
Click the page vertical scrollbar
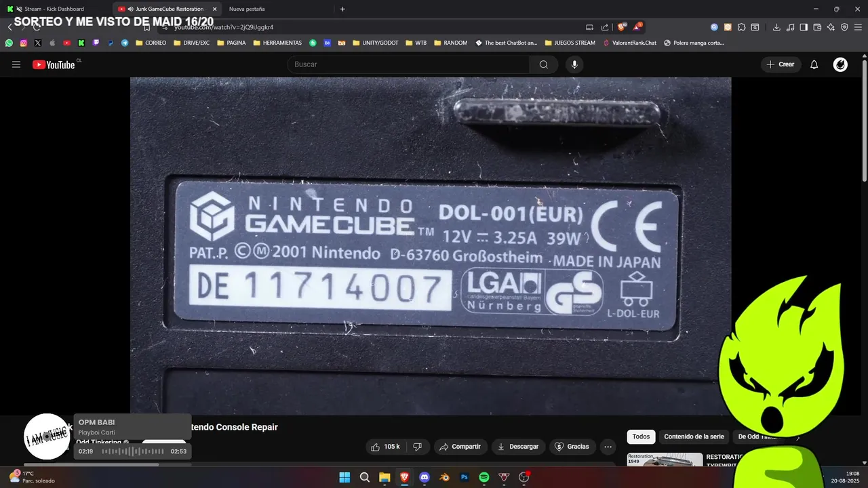pos(865,121)
